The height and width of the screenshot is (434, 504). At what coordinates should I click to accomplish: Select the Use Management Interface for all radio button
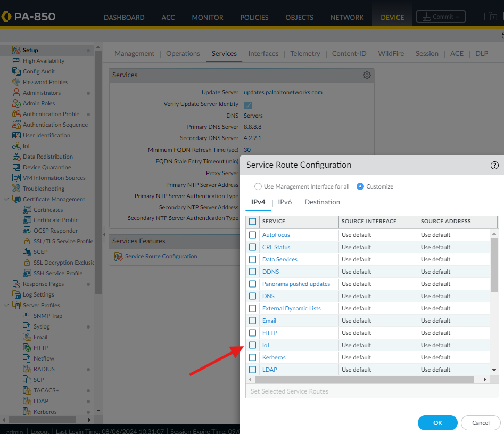258,186
